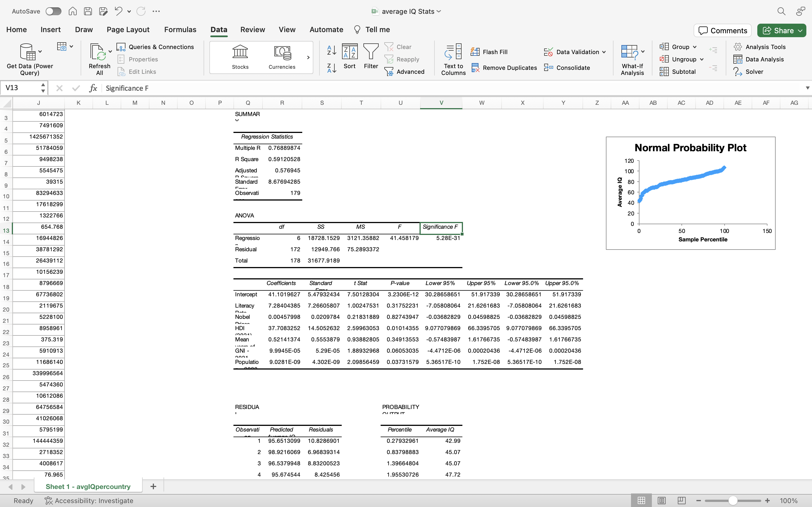Toggle AutoSave on
The image size is (812, 507).
tap(53, 11)
